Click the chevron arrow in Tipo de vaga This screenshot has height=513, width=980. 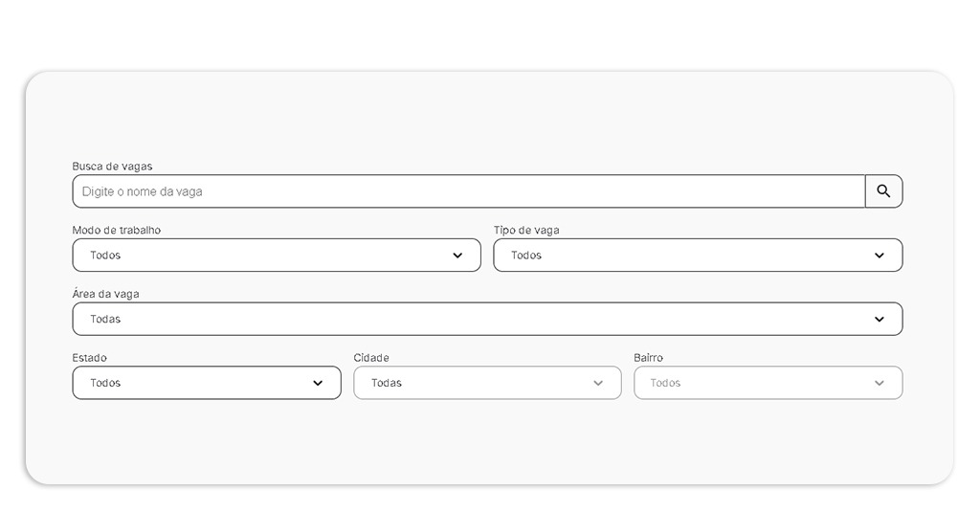coord(880,256)
